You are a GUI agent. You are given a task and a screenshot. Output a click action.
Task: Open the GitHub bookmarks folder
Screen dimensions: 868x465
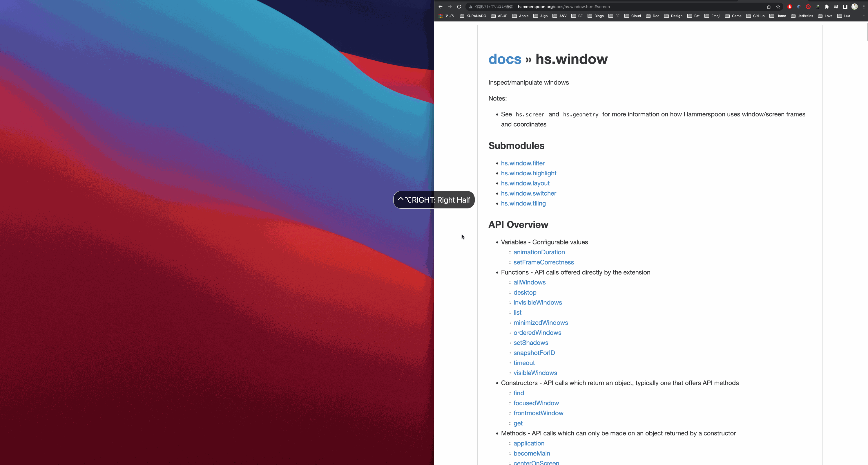(755, 16)
